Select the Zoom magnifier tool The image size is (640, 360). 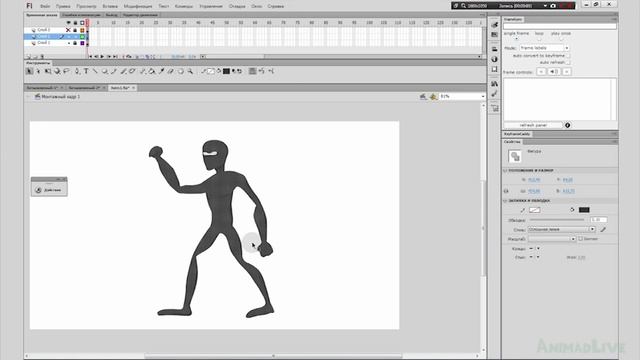pos(190,71)
